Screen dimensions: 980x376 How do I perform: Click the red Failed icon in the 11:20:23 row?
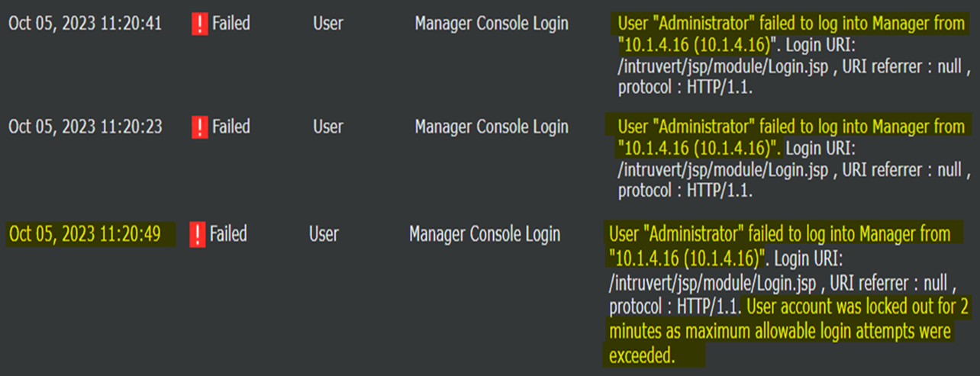pyautogui.click(x=199, y=127)
